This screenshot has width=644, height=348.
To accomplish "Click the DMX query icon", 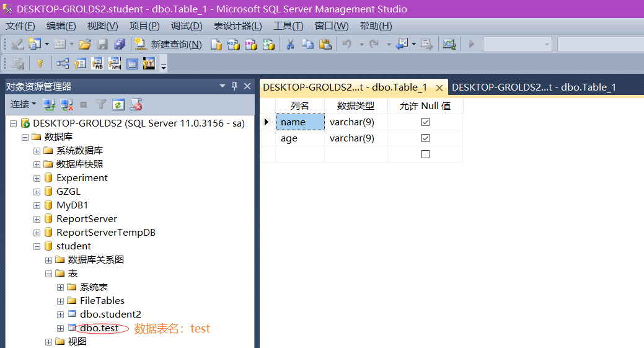I will click(x=250, y=44).
